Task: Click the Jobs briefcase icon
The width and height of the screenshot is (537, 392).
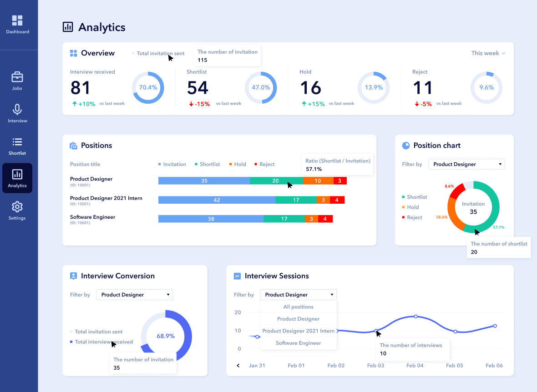Action: tap(17, 77)
